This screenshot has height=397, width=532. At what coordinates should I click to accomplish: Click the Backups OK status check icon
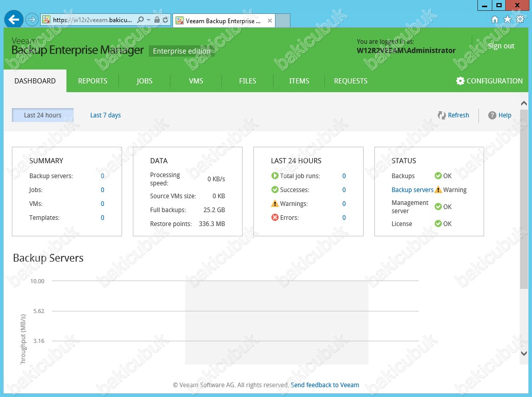(x=438, y=176)
